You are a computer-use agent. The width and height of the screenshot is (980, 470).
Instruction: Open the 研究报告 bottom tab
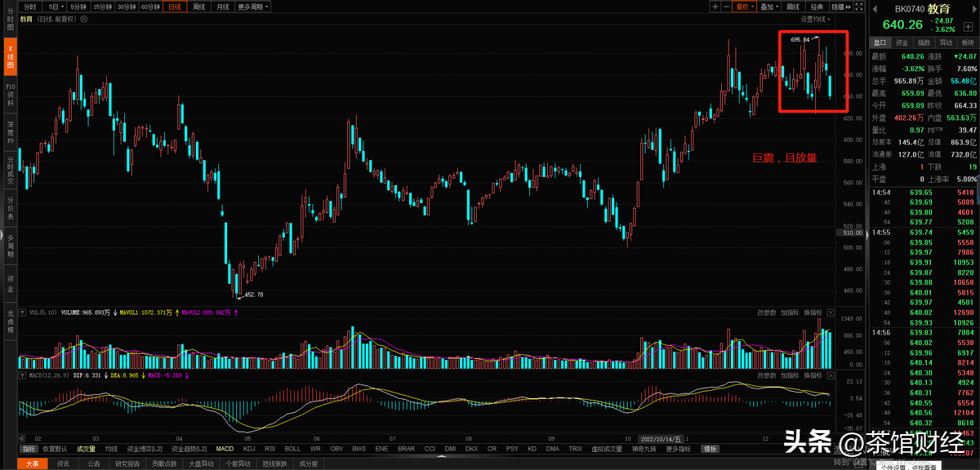[x=127, y=463]
